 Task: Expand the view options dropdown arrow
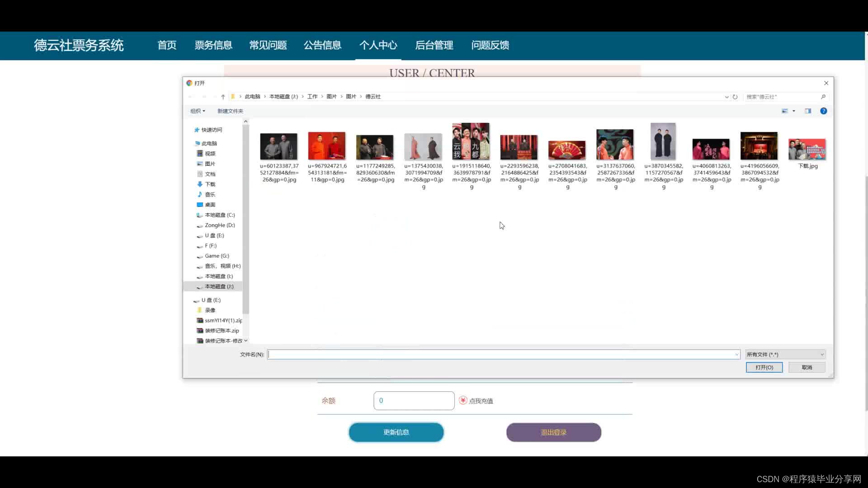point(794,111)
